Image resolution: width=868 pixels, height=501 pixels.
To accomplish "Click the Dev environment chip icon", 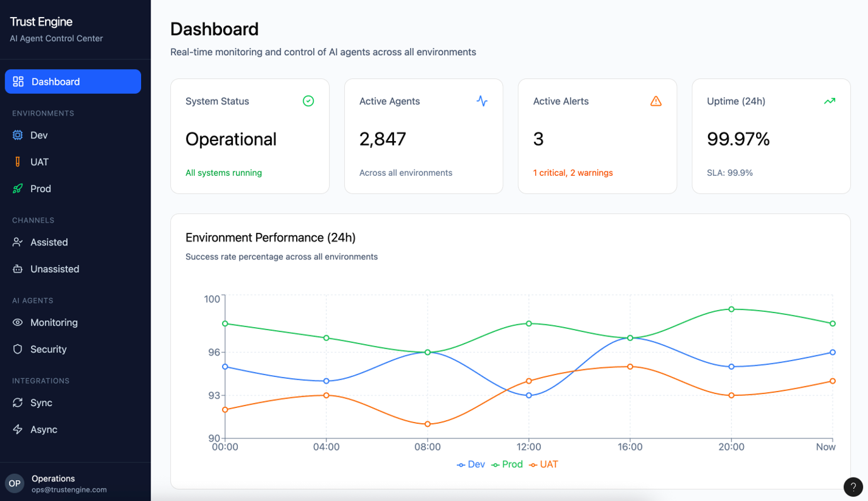I will click(x=18, y=135).
